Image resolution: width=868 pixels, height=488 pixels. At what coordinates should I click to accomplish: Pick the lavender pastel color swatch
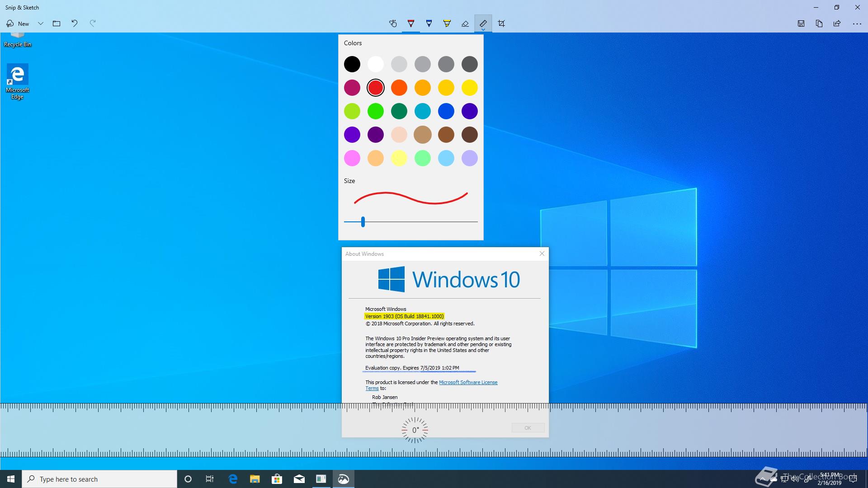[470, 158]
